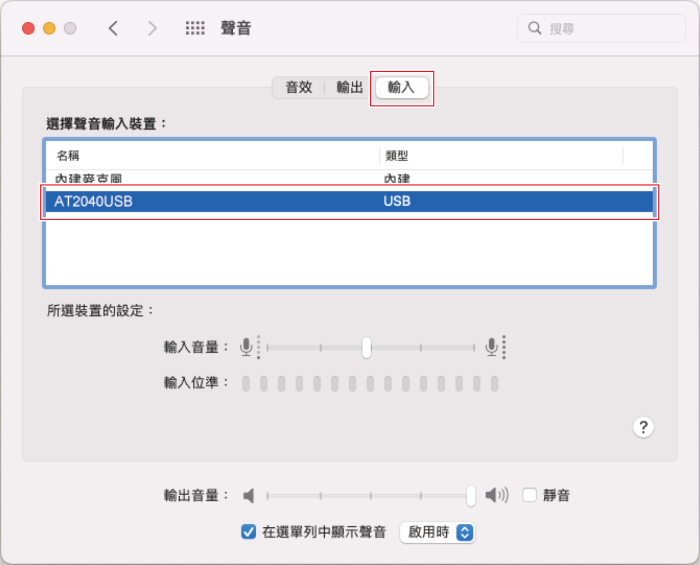Click the 輸入音量 slider thumb

[x=367, y=347]
